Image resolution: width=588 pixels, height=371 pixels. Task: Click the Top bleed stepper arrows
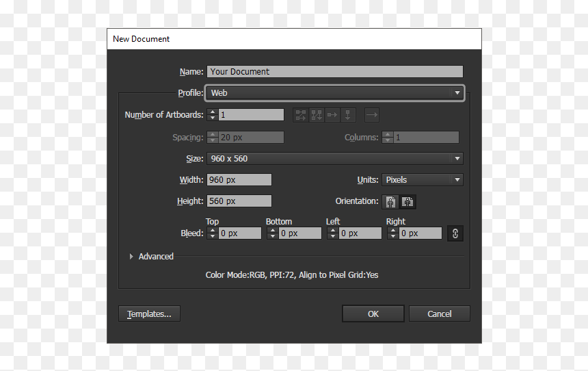[212, 233]
